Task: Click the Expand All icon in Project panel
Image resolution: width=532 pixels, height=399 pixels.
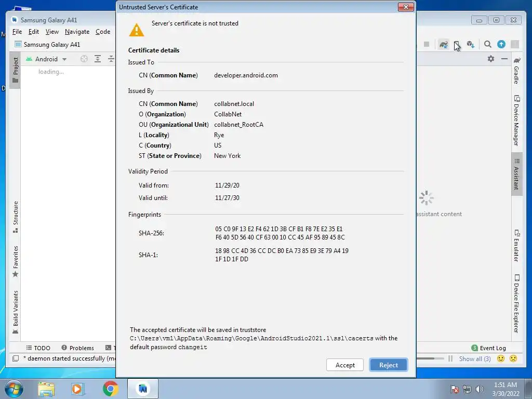Action: point(97,59)
